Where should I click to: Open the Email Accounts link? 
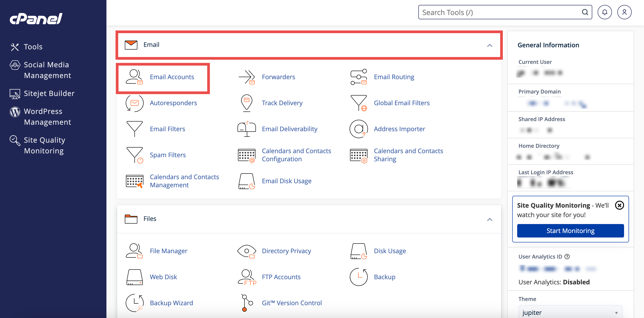(172, 77)
